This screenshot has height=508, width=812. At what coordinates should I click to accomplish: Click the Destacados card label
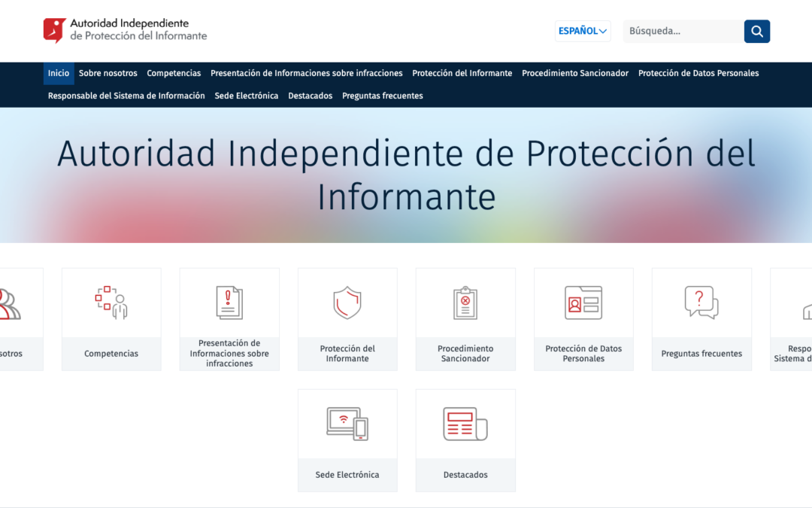click(x=465, y=475)
